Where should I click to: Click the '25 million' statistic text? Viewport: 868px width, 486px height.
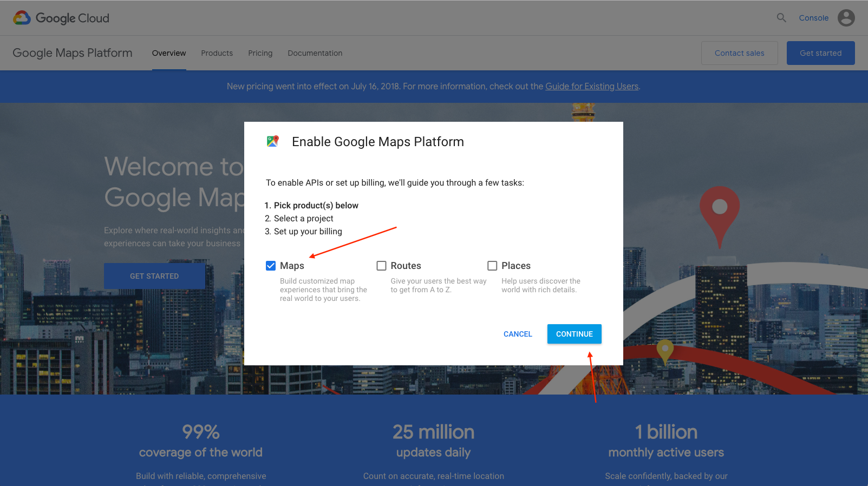[434, 432]
